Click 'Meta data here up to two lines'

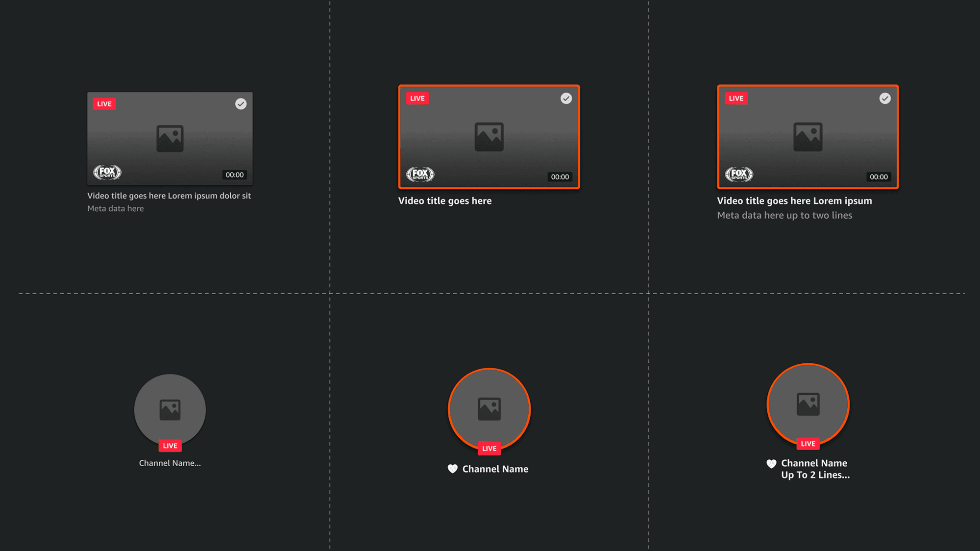pyautogui.click(x=785, y=215)
